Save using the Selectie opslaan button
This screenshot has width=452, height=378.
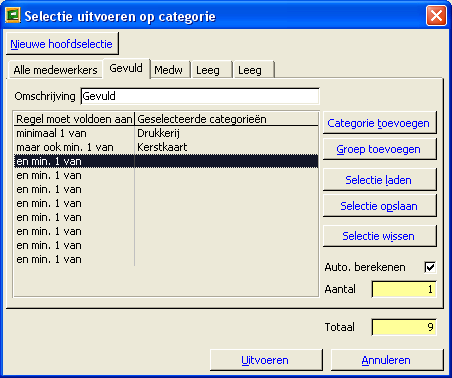379,206
